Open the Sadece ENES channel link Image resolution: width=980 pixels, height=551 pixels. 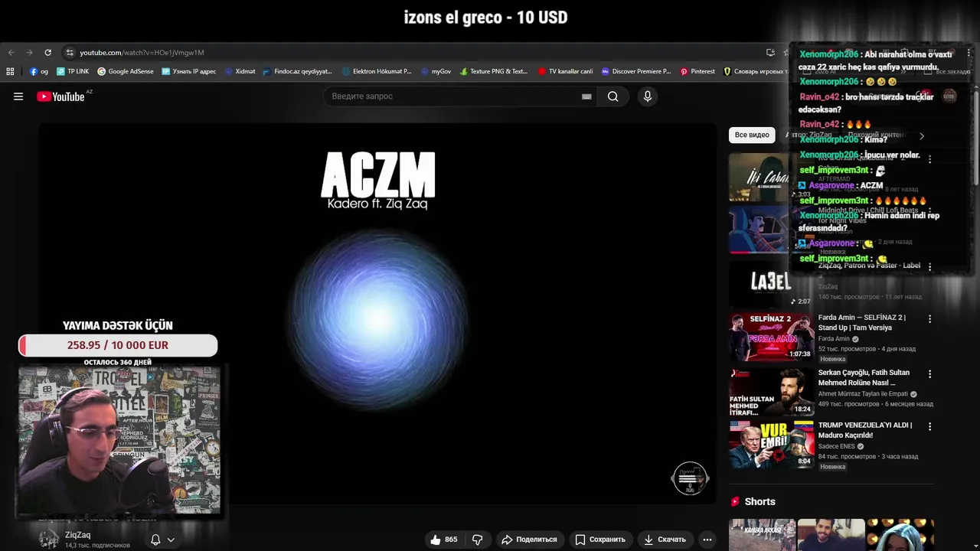point(837,446)
